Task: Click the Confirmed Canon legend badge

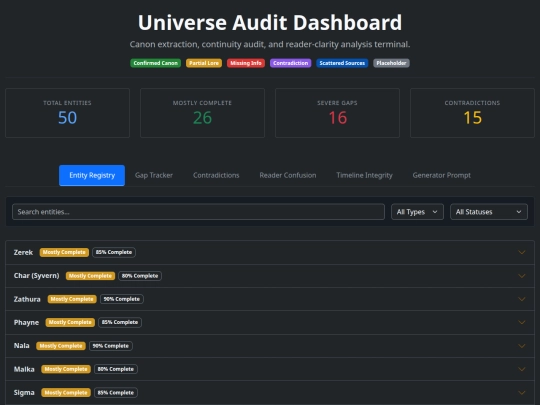Action: tap(155, 63)
